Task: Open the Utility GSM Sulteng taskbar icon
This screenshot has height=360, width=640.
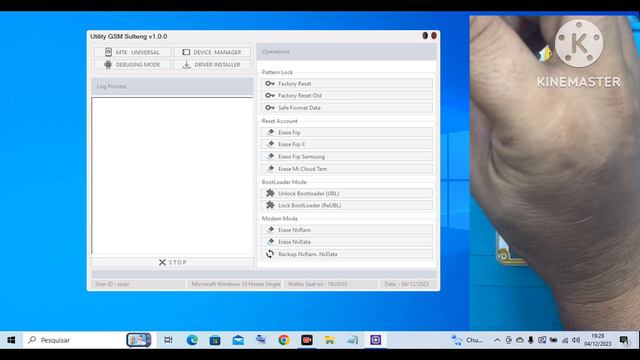Action: point(376,340)
